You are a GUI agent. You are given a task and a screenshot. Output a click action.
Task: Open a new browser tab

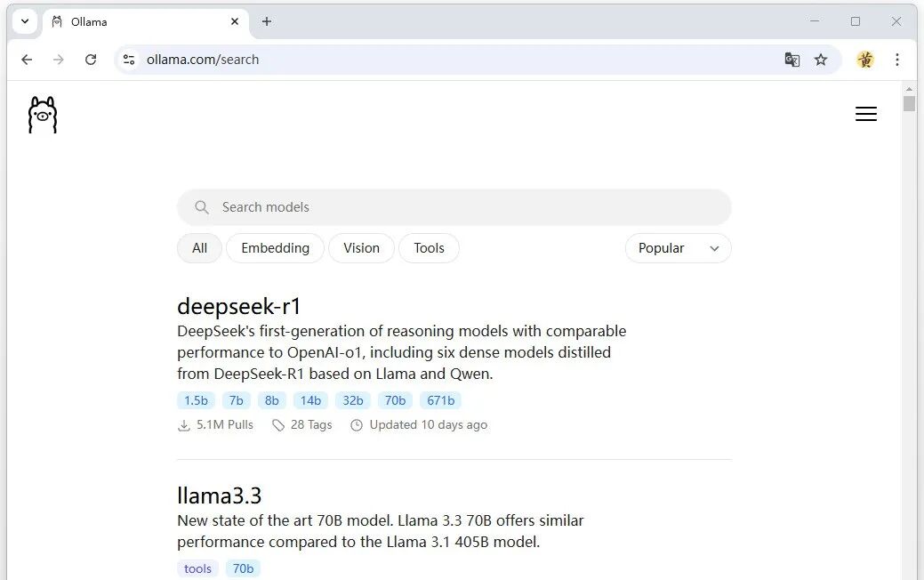tap(267, 22)
